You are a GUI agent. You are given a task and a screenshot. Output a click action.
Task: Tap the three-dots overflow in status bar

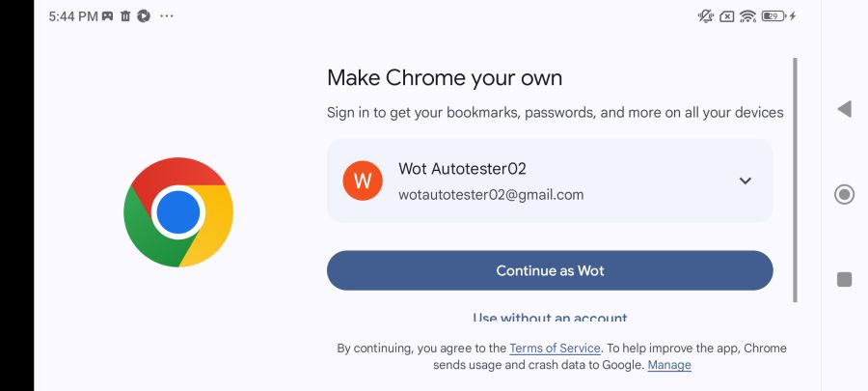point(168,16)
